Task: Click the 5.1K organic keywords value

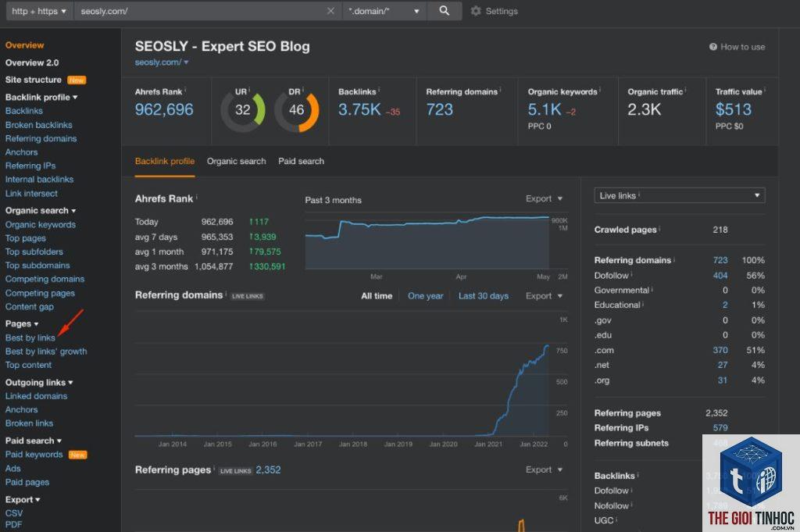Action: point(545,109)
